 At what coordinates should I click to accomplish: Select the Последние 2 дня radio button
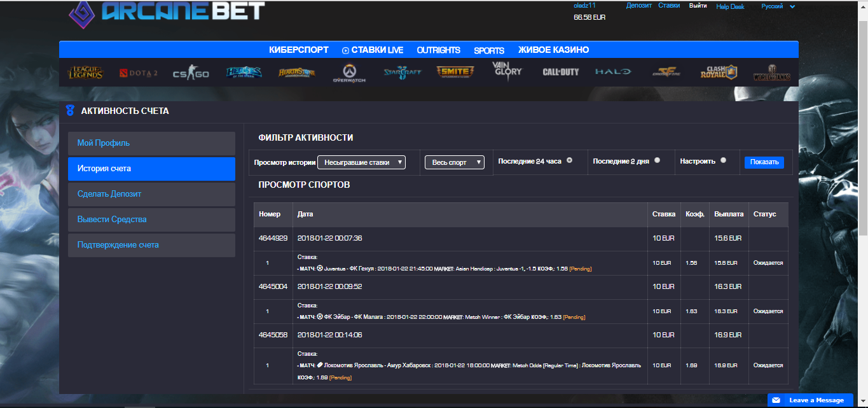click(x=657, y=160)
